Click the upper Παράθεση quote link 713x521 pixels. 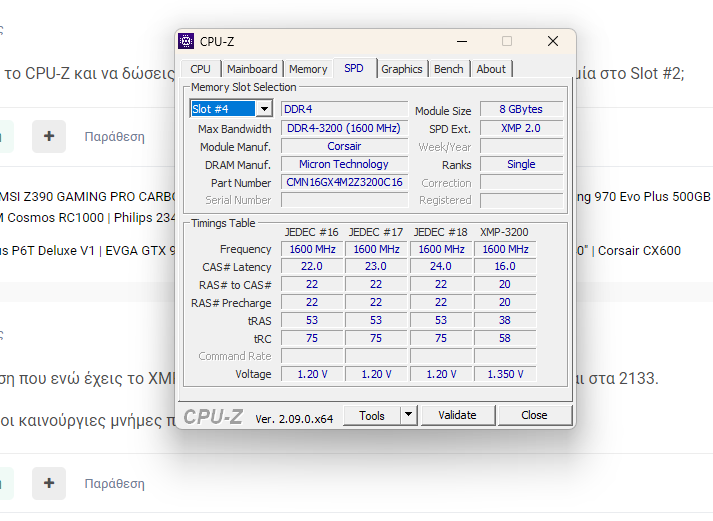(x=115, y=136)
